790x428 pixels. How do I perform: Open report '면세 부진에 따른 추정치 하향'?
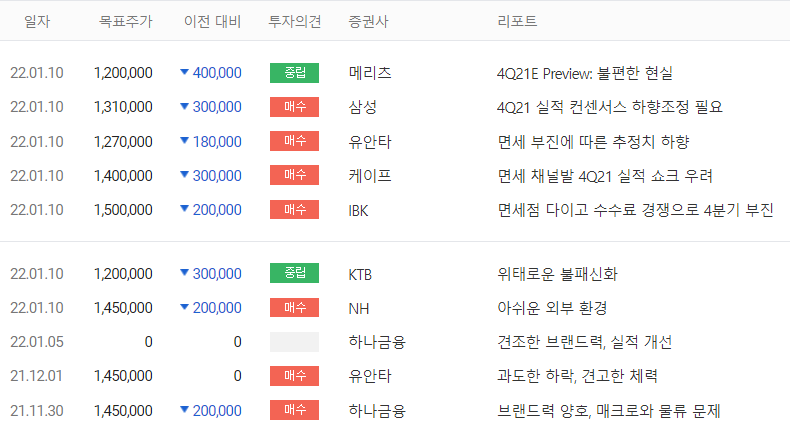pyautogui.click(x=593, y=142)
